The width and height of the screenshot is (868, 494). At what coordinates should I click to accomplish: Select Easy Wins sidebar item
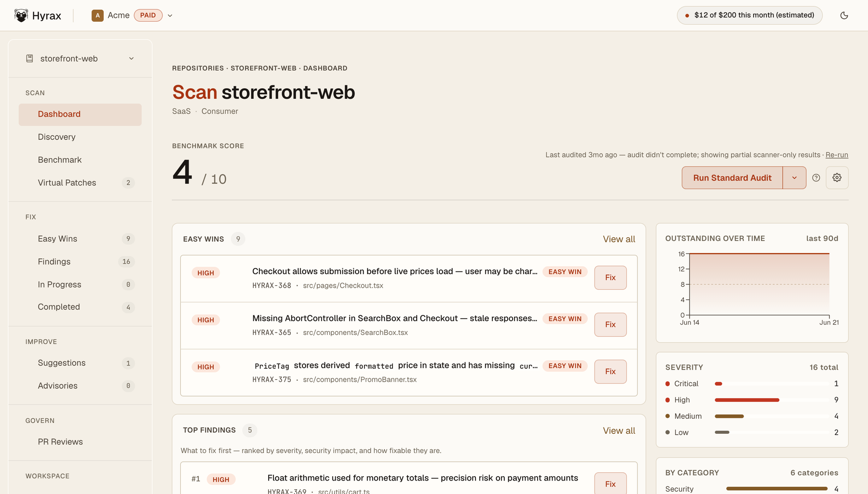pyautogui.click(x=80, y=239)
